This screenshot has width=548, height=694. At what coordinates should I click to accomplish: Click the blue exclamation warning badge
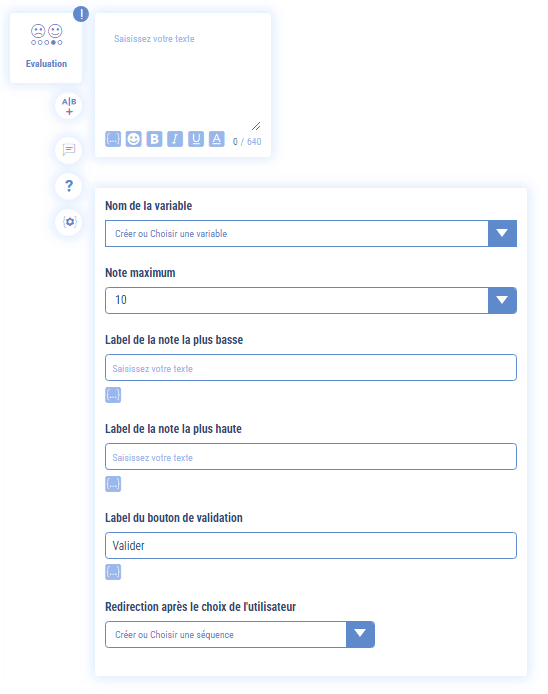pos(81,14)
